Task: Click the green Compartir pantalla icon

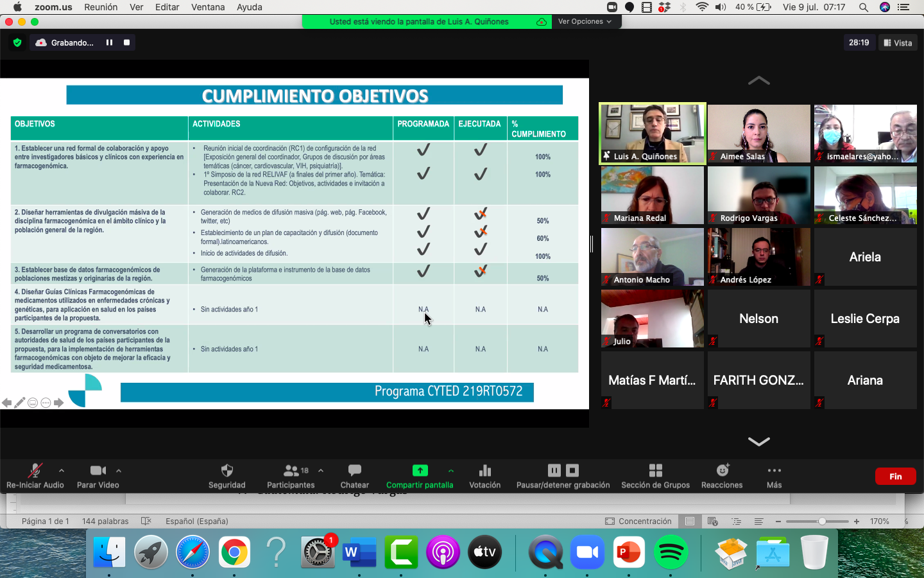Action: [420, 471]
